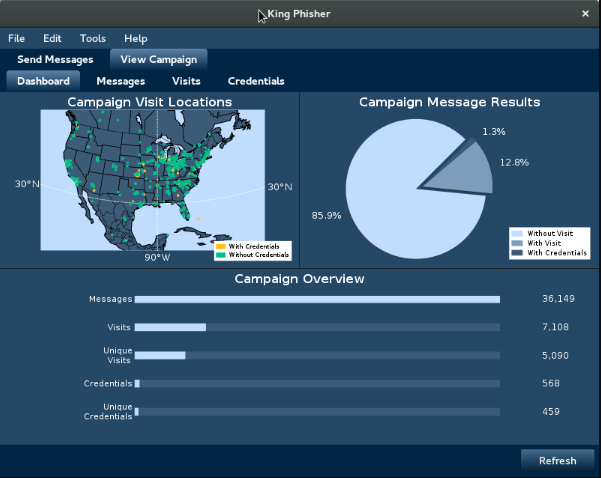Click the 459 unique credentials count
Image resolution: width=601 pixels, height=478 pixels.
(x=551, y=412)
